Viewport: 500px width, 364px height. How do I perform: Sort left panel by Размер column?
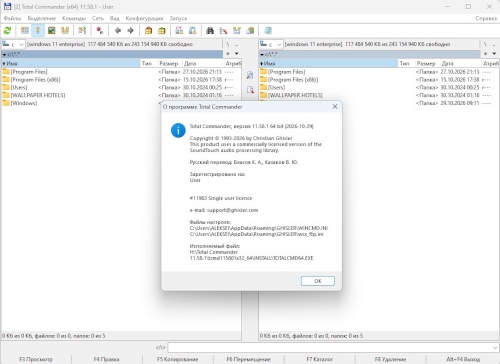[x=169, y=63]
